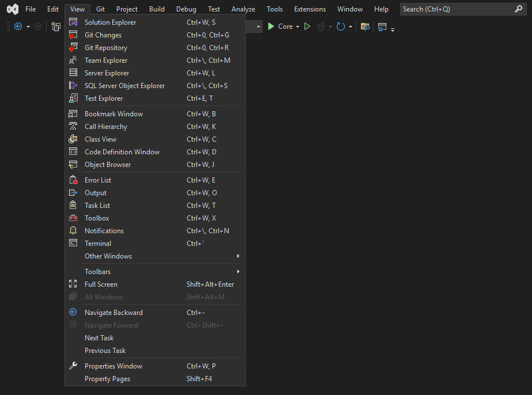Screen dimensions: 532x395
Task: Open the Tools menu
Action: (275, 9)
